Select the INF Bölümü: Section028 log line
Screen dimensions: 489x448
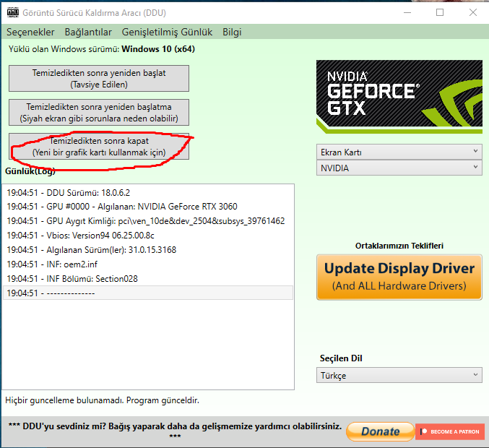(x=148, y=279)
